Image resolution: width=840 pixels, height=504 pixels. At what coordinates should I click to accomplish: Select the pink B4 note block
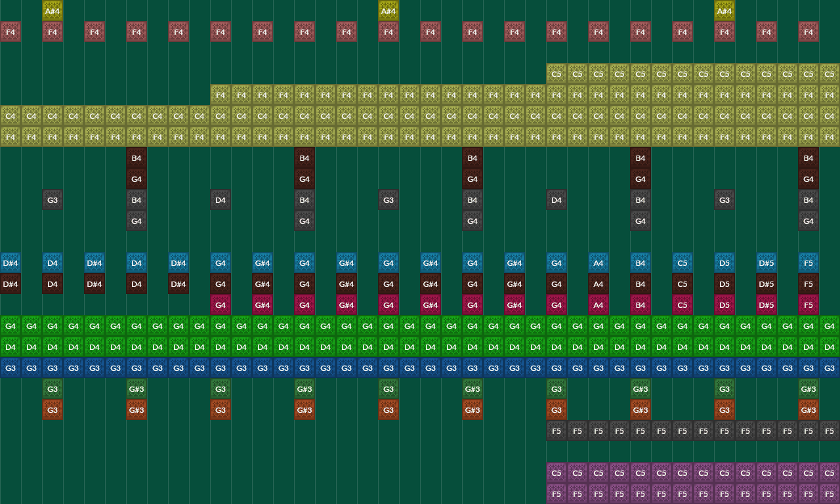click(640, 304)
